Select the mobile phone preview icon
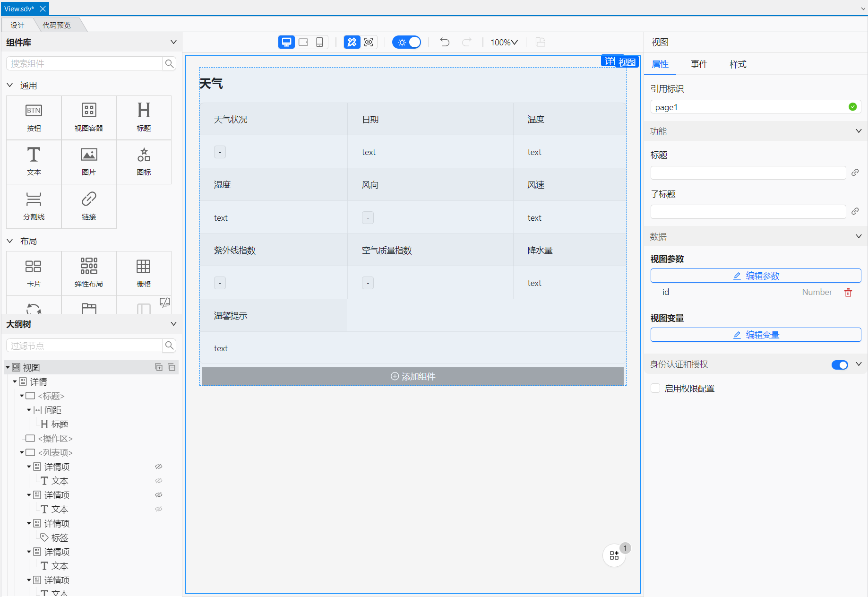868x597 pixels. click(319, 42)
